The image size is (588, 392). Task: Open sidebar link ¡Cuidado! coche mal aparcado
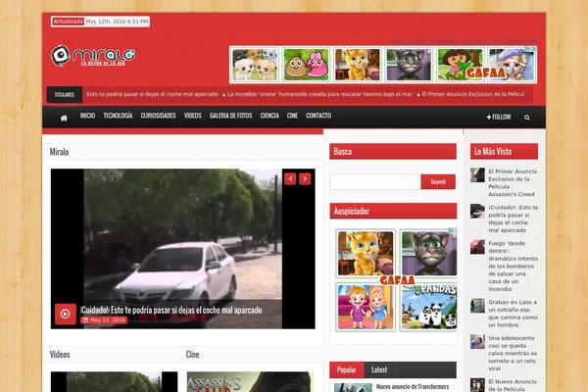point(513,219)
